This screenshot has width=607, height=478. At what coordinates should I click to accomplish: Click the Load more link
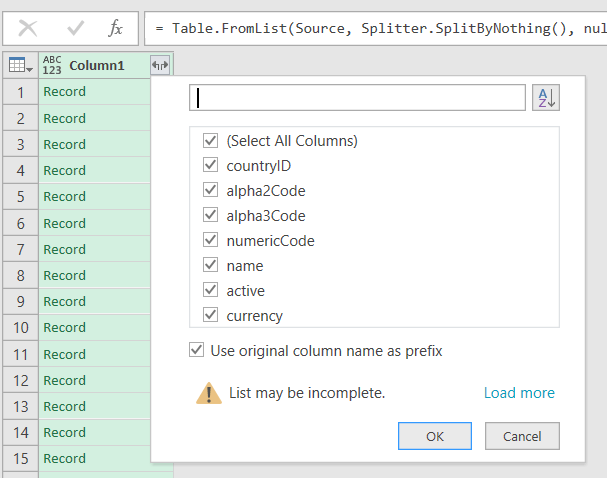519,393
